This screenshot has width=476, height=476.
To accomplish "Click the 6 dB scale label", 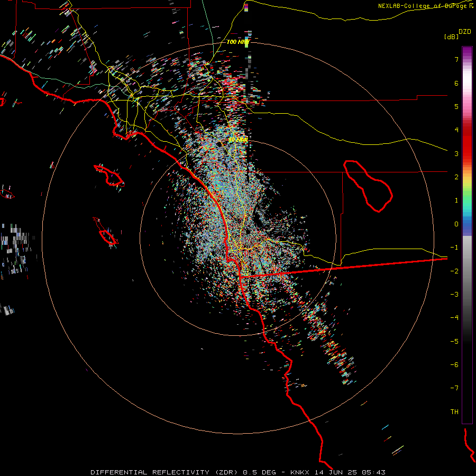I will (x=456, y=83).
